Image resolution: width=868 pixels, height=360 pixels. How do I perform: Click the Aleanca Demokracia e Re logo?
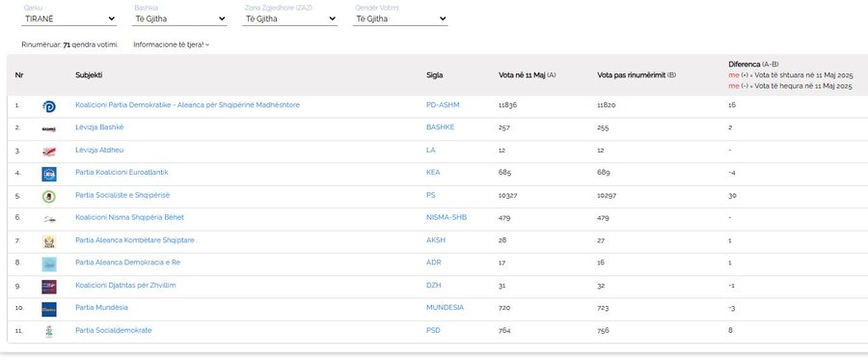tap(49, 264)
